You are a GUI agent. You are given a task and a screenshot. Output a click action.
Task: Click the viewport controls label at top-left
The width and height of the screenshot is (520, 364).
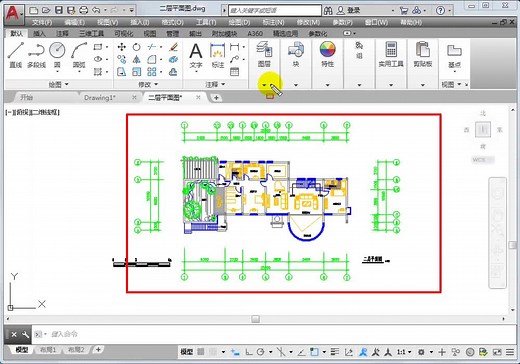point(33,112)
